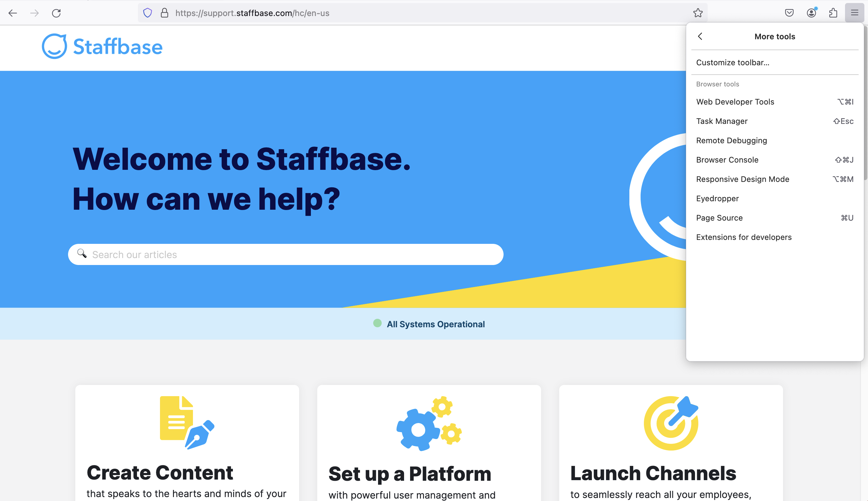The height and width of the screenshot is (501, 868).
Task: Click the site security padlock icon
Action: [x=165, y=13]
